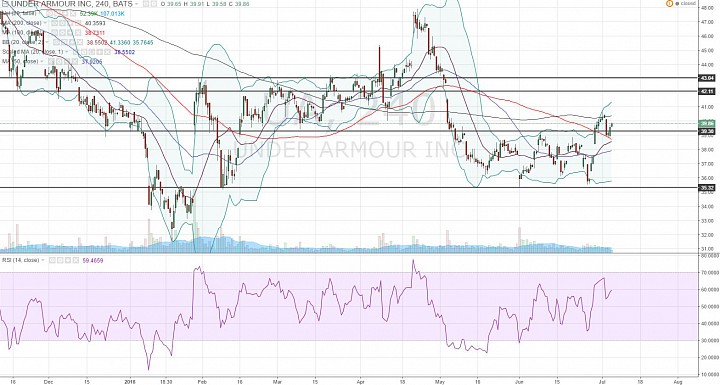Remove Scaled MA with its X icon
Screen dimensions: 720x385
pos(107,52)
